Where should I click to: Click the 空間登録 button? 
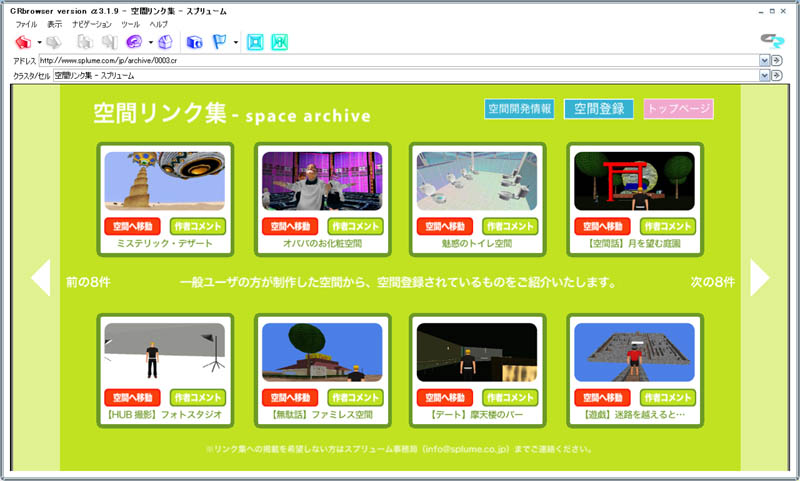pyautogui.click(x=599, y=109)
